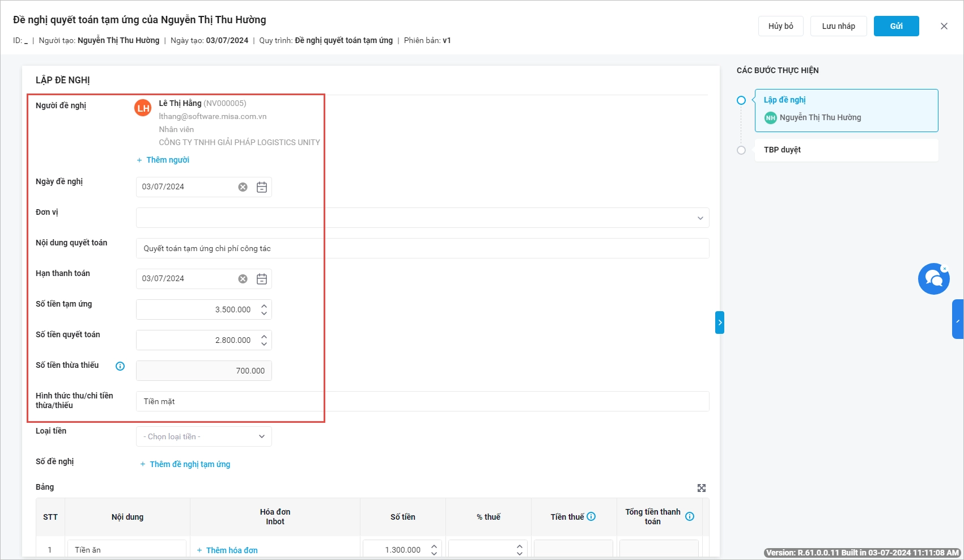The height and width of the screenshot is (560, 964).
Task: Click the LH avatar of Lê Thị Hằng
Action: (143, 108)
